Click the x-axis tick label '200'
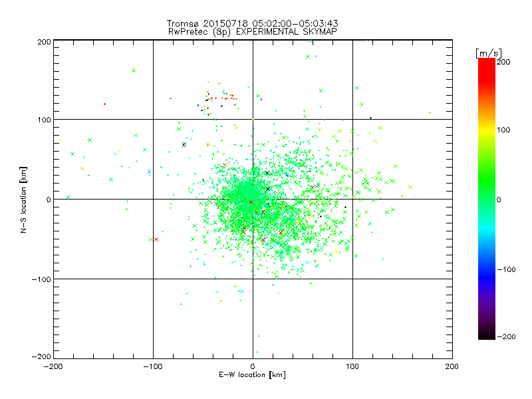 click(x=452, y=366)
